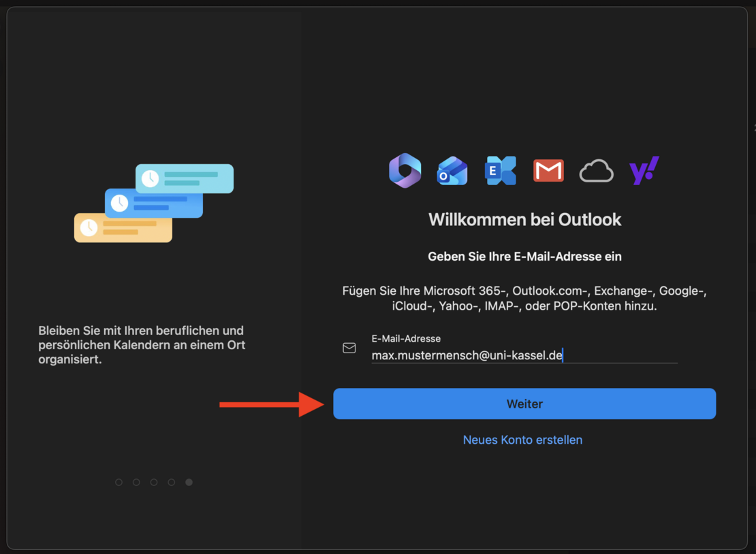Click the E-Mail-Adresse field label
This screenshot has width=756, height=554.
click(406, 339)
